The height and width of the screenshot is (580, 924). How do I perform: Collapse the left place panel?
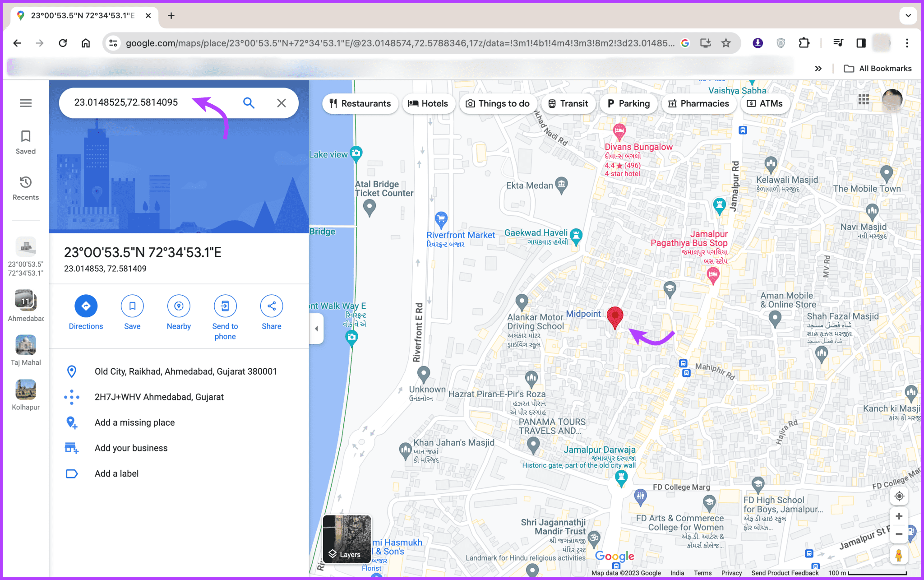pos(316,329)
